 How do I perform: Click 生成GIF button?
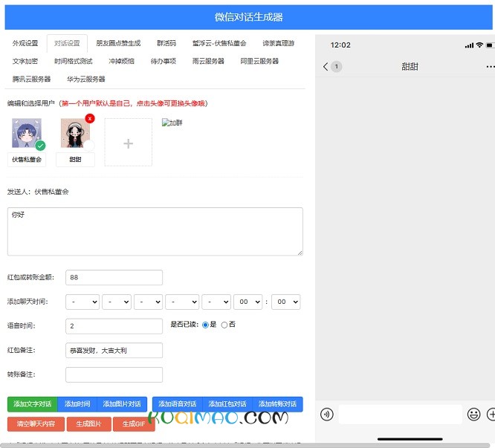(x=134, y=423)
